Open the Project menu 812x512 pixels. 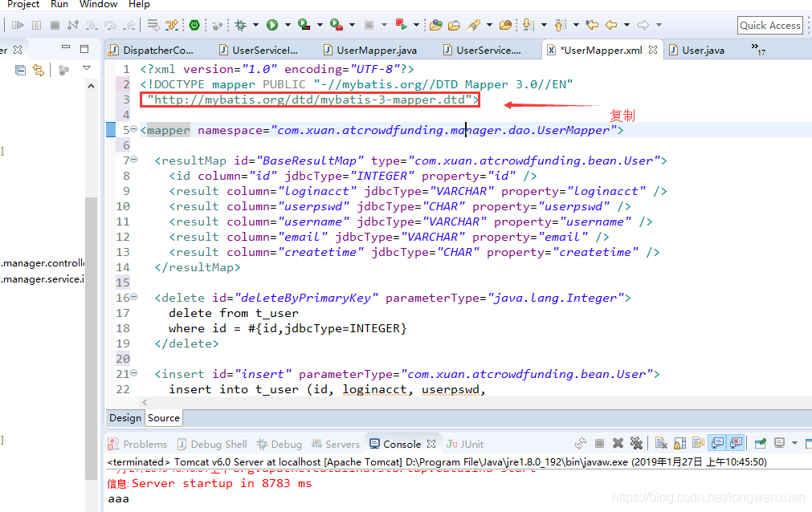(x=23, y=4)
